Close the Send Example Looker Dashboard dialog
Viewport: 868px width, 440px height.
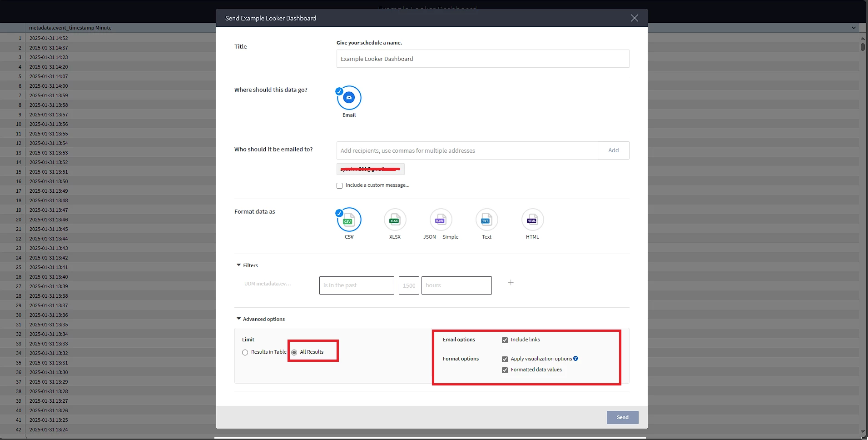(634, 18)
